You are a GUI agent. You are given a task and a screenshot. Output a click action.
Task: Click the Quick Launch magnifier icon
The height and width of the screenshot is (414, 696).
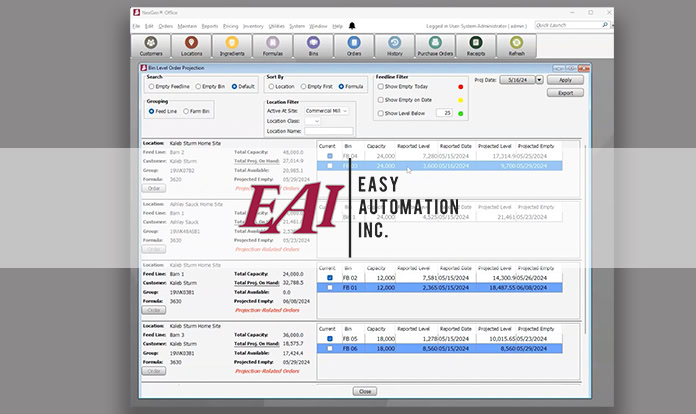(605, 25)
